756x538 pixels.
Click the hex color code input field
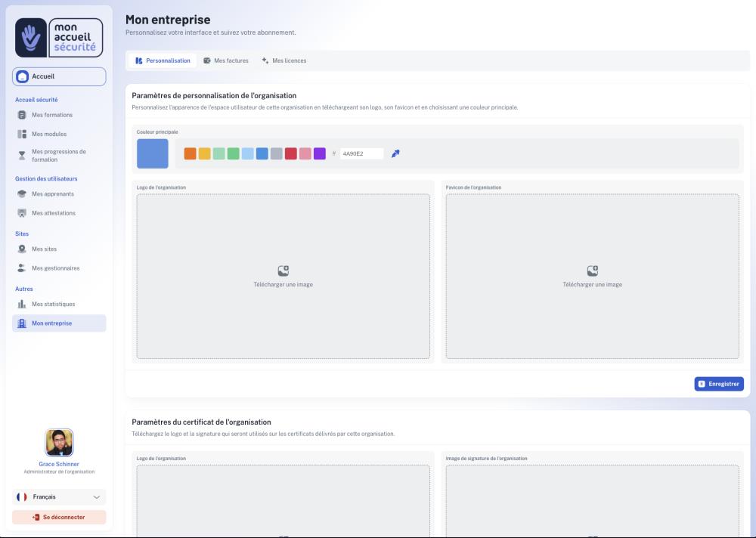coord(361,153)
